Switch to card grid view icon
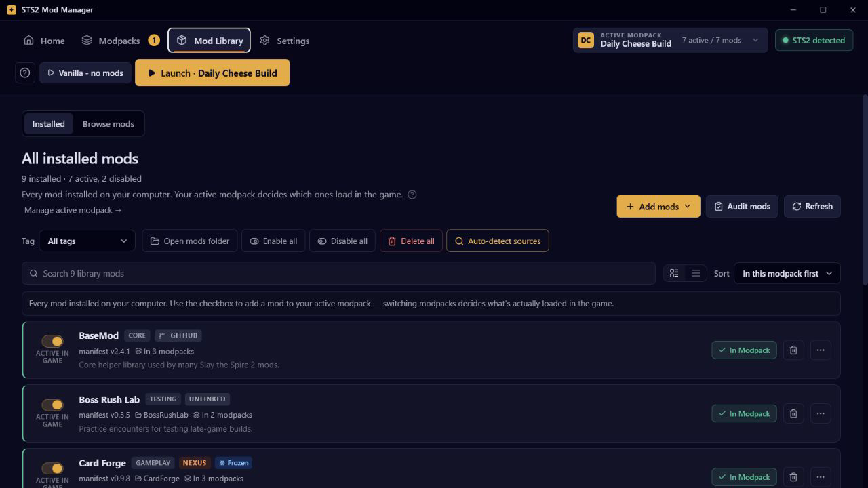 (x=674, y=274)
